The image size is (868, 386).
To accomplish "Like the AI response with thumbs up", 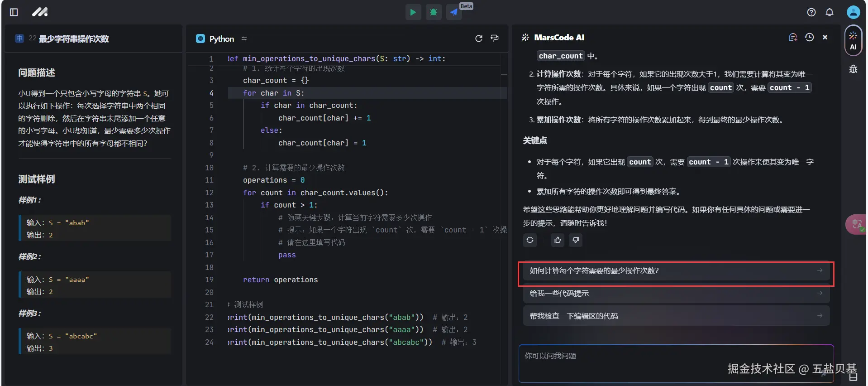I will [558, 240].
